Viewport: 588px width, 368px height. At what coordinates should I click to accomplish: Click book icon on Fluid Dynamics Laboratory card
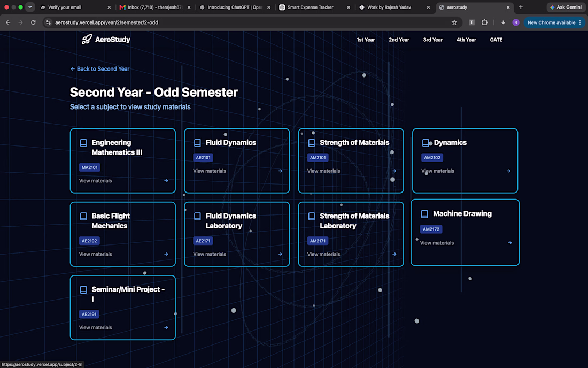point(197,217)
